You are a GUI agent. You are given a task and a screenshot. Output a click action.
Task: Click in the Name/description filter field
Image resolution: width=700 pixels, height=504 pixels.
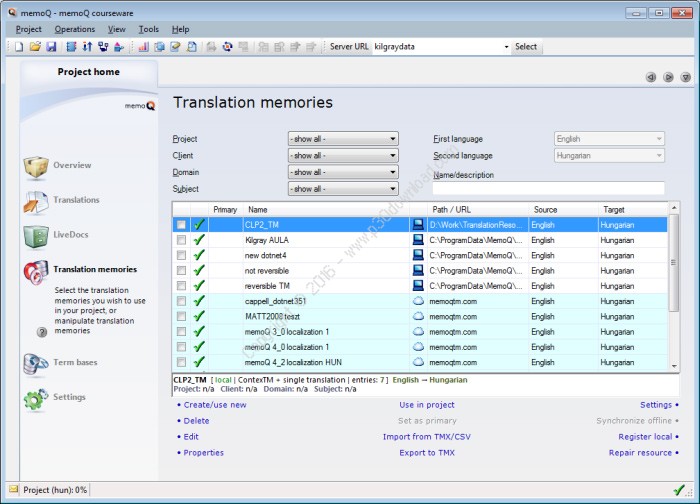549,188
